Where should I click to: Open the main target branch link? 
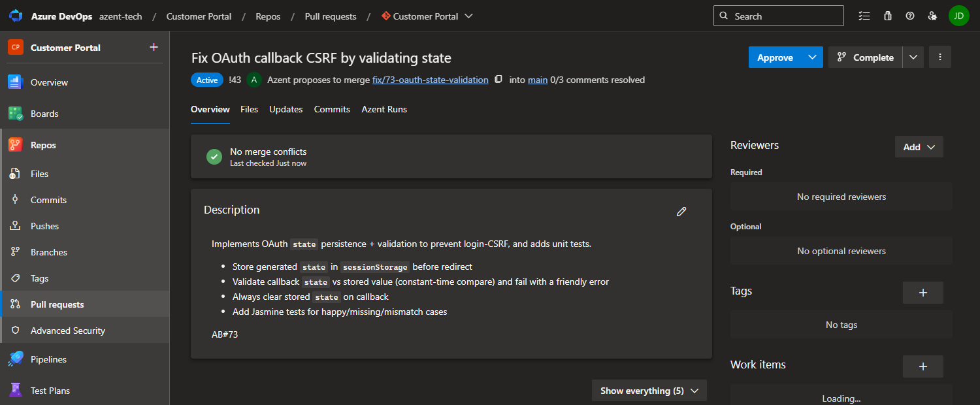(x=538, y=80)
